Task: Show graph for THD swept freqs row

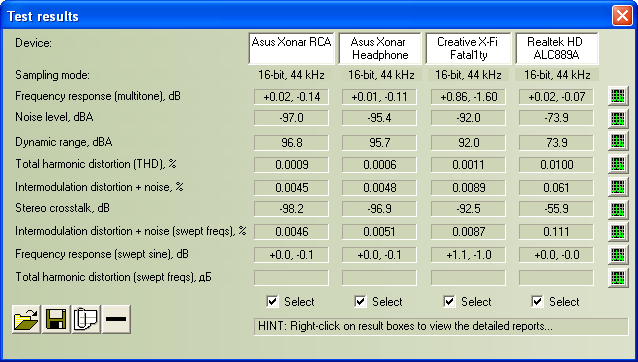Action: pyautogui.click(x=618, y=277)
